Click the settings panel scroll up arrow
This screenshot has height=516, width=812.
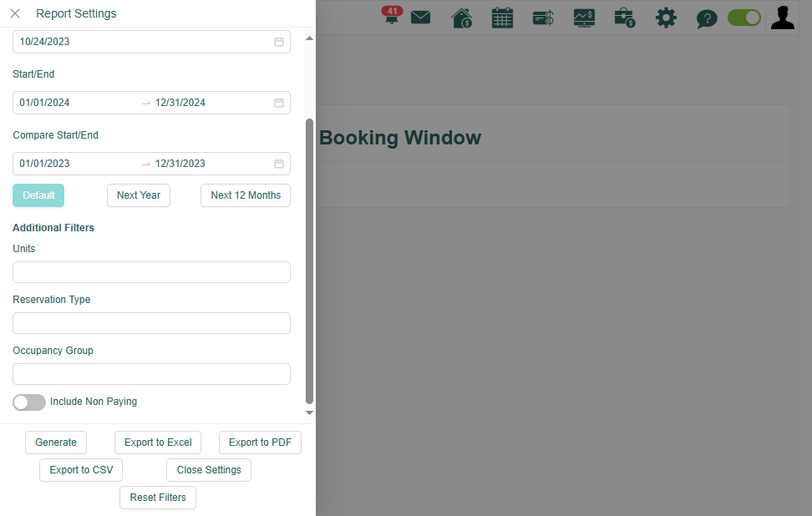click(309, 38)
